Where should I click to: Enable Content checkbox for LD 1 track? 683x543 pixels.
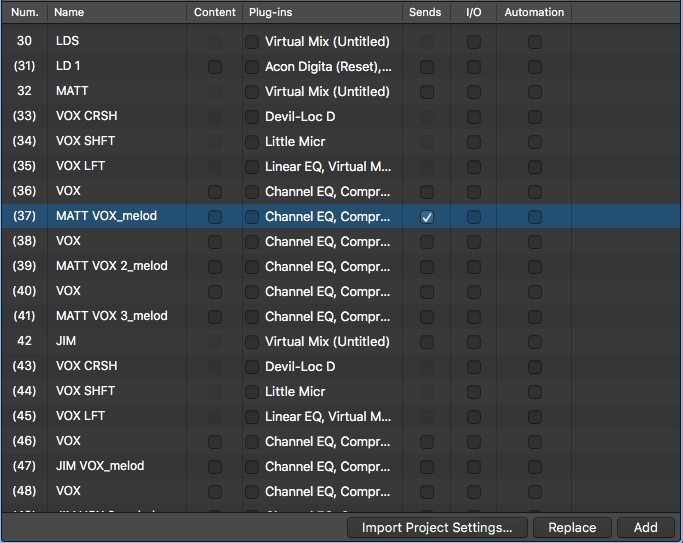pos(215,67)
